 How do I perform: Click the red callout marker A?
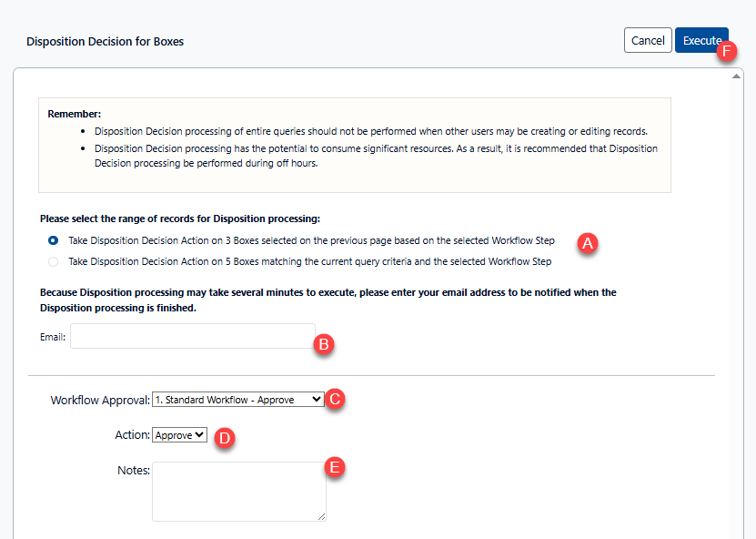coord(588,243)
